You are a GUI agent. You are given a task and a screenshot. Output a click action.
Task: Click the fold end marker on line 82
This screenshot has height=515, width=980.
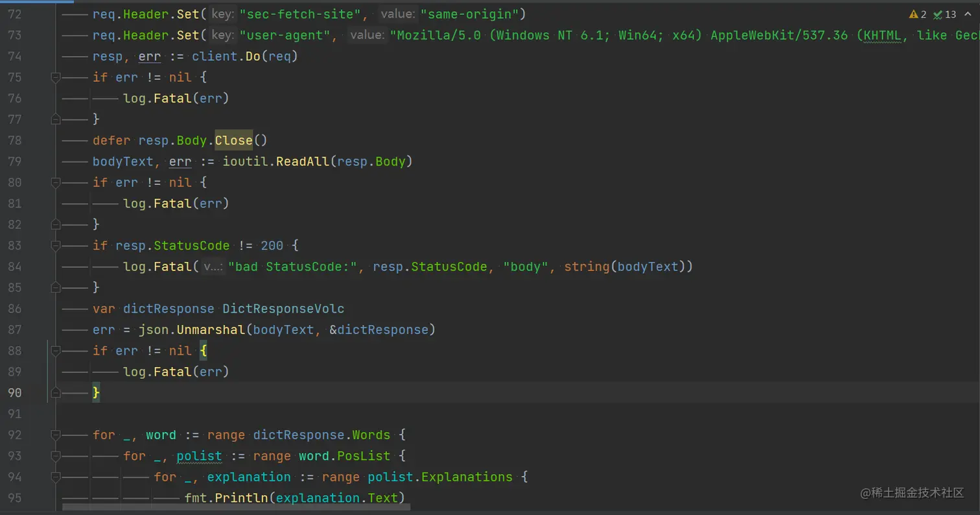point(55,224)
